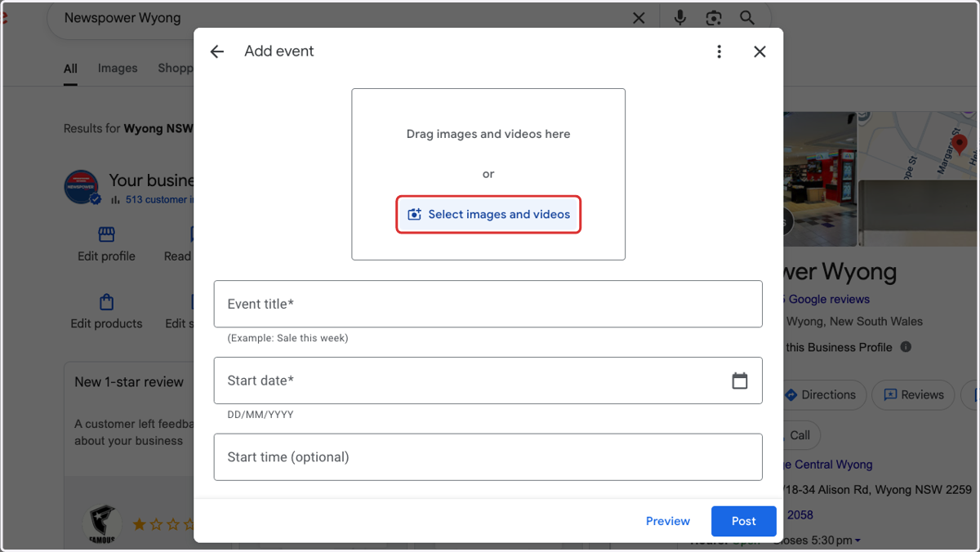Start voice search with microphone icon
Viewport: 980px width, 552px height.
pos(679,18)
